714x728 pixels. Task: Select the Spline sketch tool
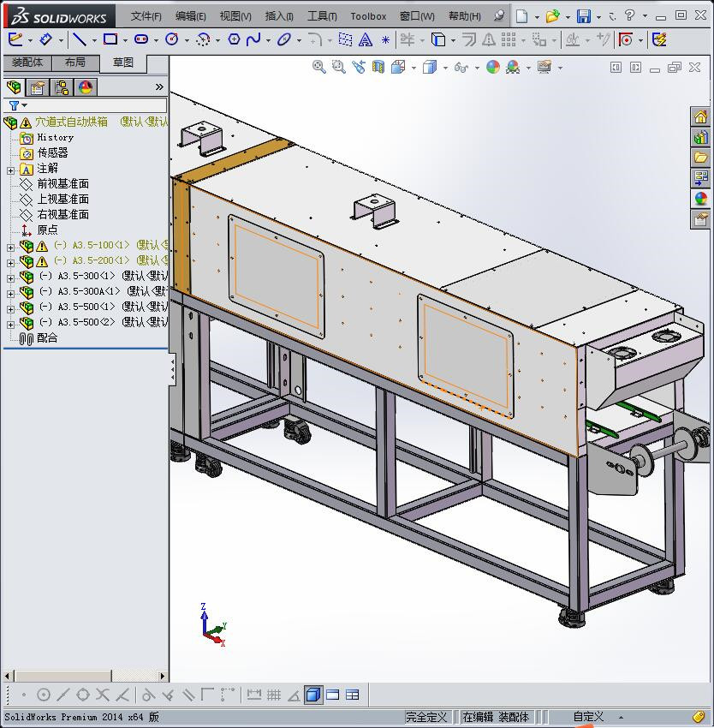pos(253,39)
